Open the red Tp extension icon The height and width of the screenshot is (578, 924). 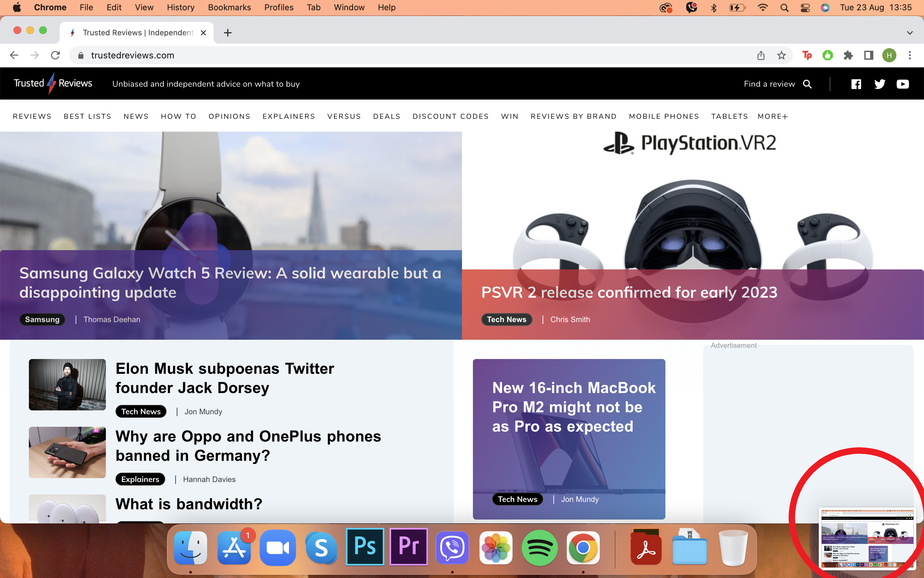point(807,56)
